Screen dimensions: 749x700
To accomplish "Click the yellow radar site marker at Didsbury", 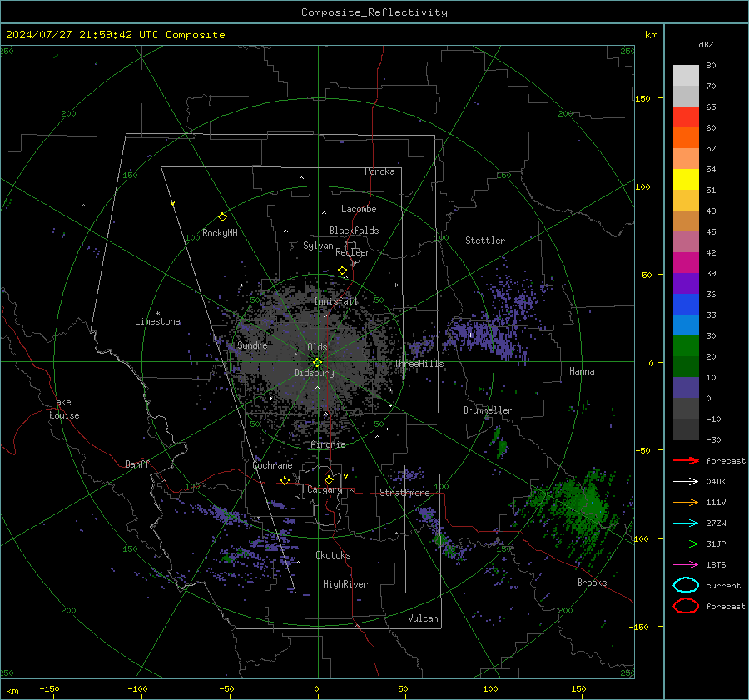I will 318,363.
